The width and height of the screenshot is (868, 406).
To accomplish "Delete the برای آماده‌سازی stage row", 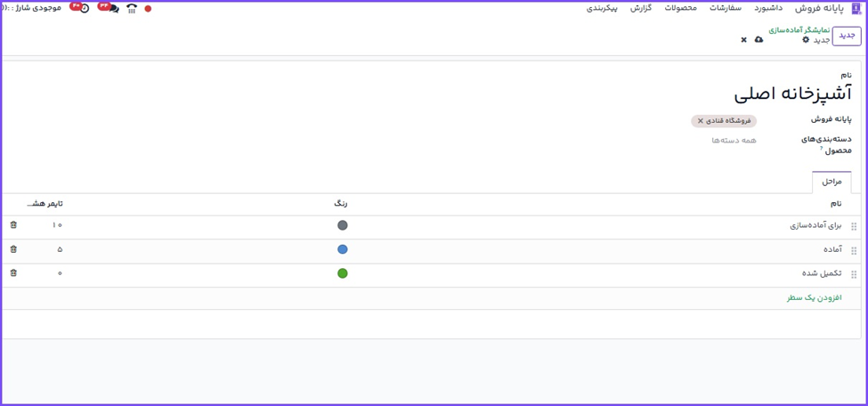I will point(13,225).
